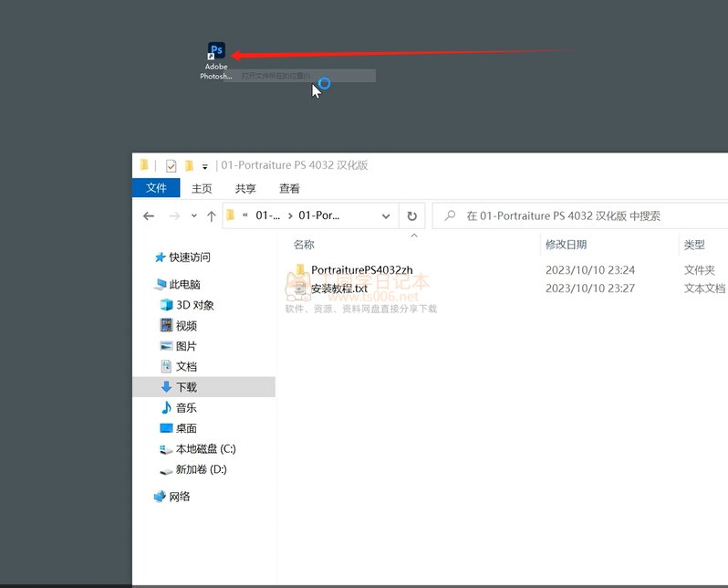Click the Properties checkmark icon in title bar
728x588 pixels.
pyautogui.click(x=171, y=166)
